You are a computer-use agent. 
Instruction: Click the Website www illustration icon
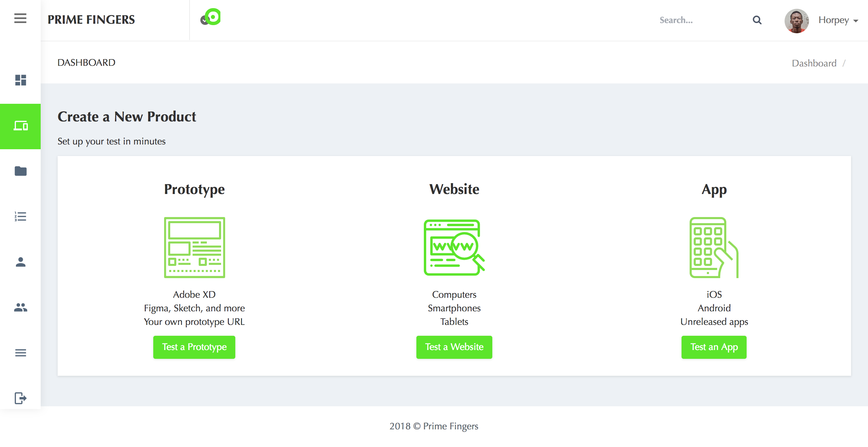point(454,247)
